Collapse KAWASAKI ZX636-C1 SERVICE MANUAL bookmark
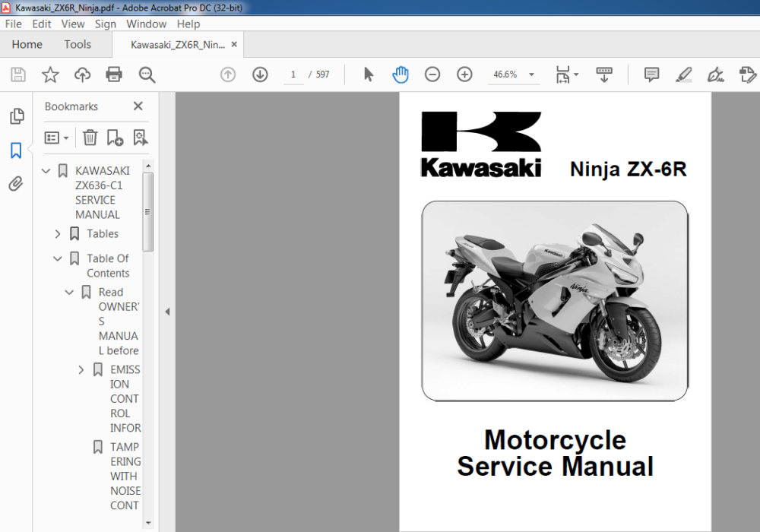760x532 pixels. point(46,171)
